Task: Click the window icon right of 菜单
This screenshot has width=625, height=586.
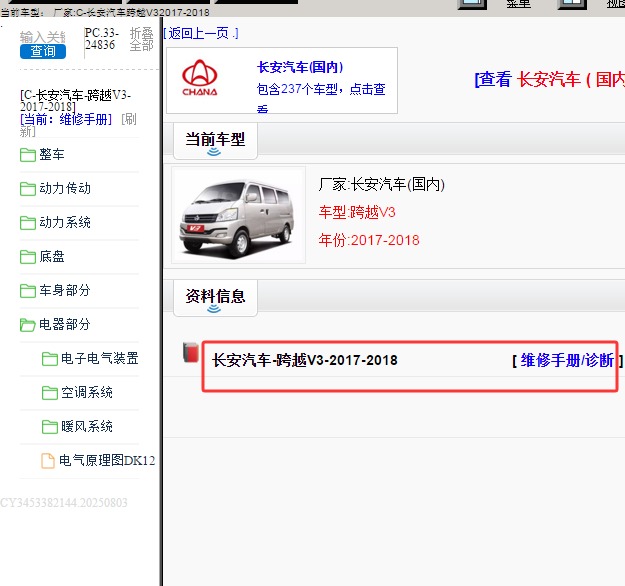Action: [x=572, y=4]
